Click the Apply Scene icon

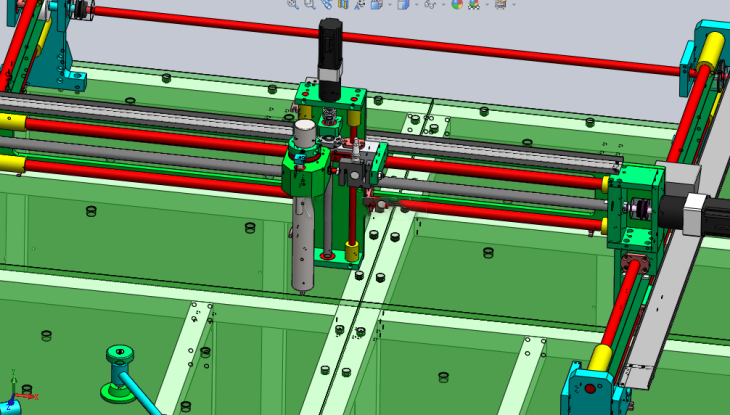pos(473,4)
